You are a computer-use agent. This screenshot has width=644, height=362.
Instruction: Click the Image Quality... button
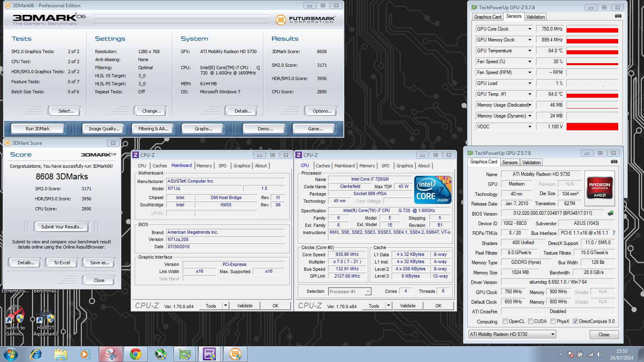[104, 129]
